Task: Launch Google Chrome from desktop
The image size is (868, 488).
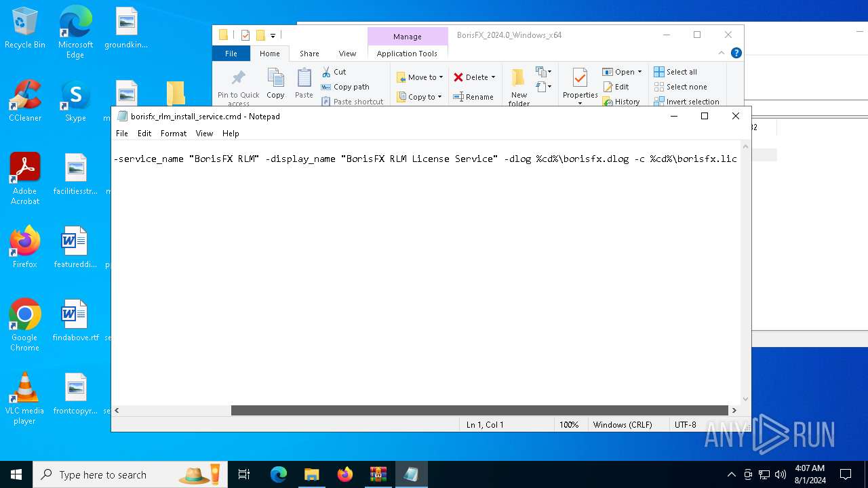Action: click(25, 325)
